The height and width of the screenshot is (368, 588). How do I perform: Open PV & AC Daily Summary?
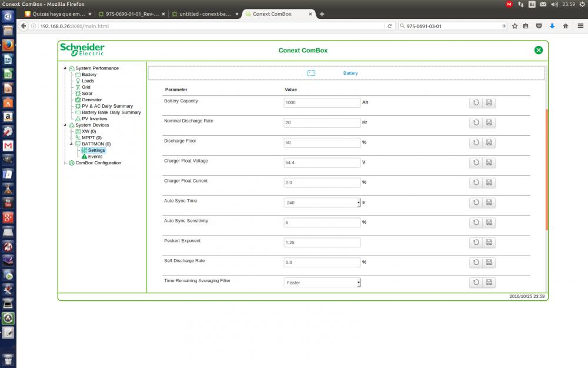click(107, 106)
